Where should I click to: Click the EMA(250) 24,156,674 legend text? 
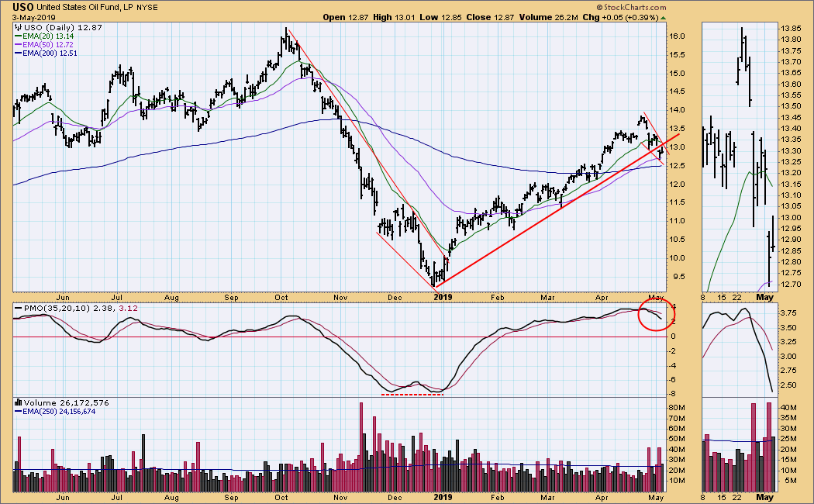pos(59,411)
